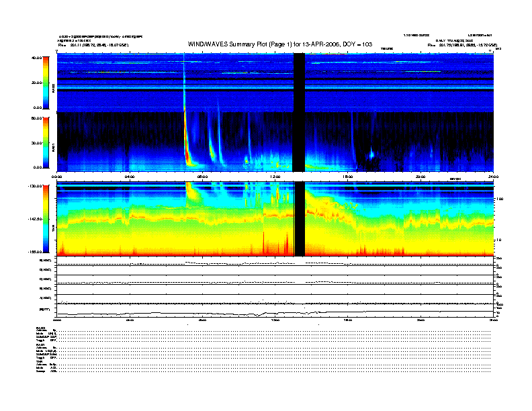532x411 pixels.
Task: Click the small cyan burst near 17:00 in RAD1
Action: [371, 154]
